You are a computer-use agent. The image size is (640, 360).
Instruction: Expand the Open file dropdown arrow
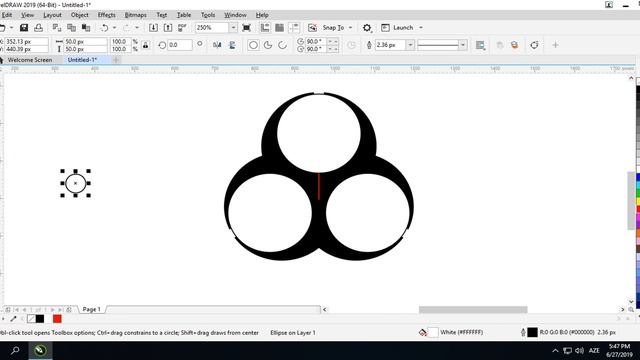(x=11, y=28)
